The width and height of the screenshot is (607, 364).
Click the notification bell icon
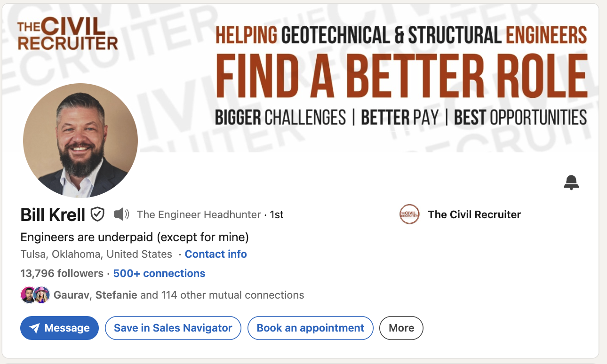pos(571,182)
